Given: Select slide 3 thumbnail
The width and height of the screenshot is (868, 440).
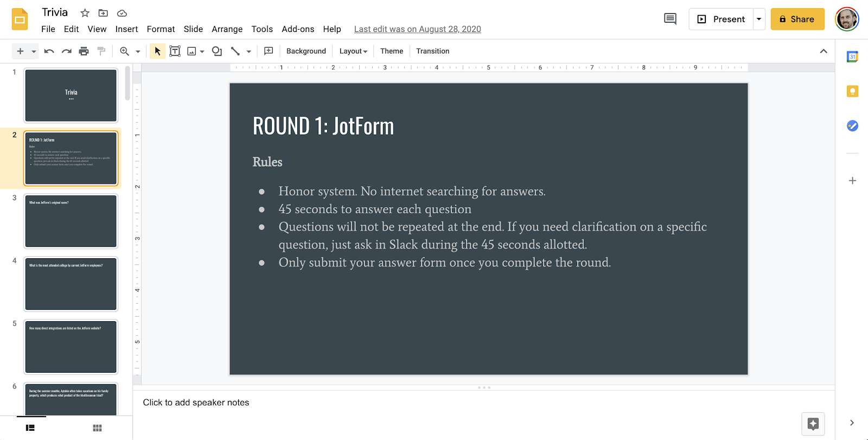Looking at the screenshot, I should click(71, 221).
